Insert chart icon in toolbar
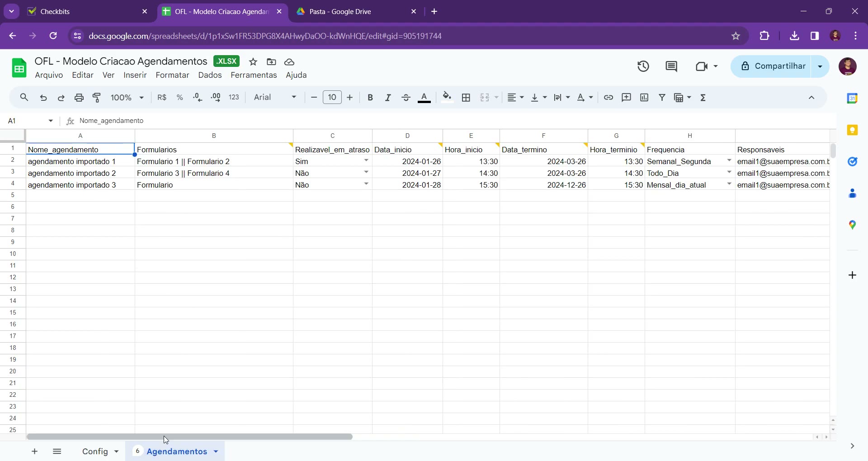 644,98
